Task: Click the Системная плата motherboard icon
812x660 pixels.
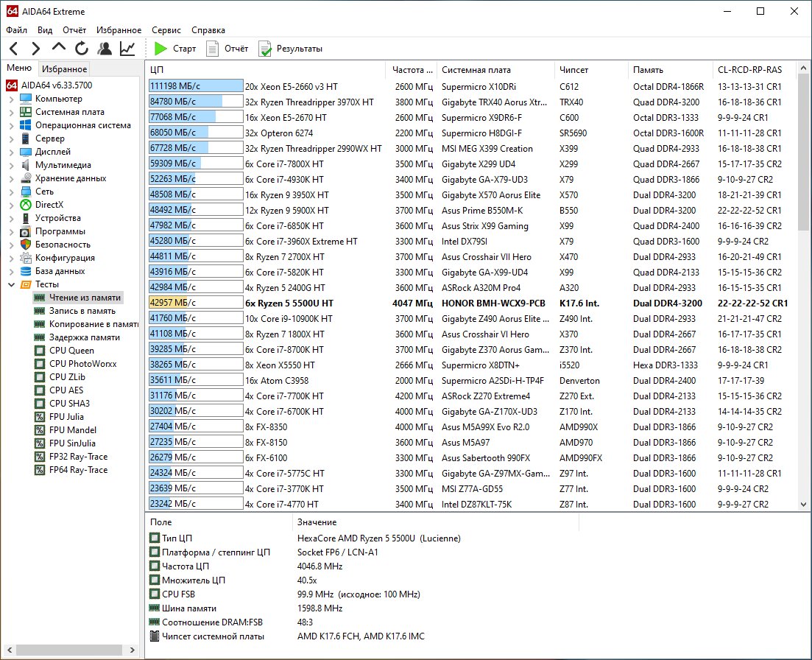Action: click(26, 112)
